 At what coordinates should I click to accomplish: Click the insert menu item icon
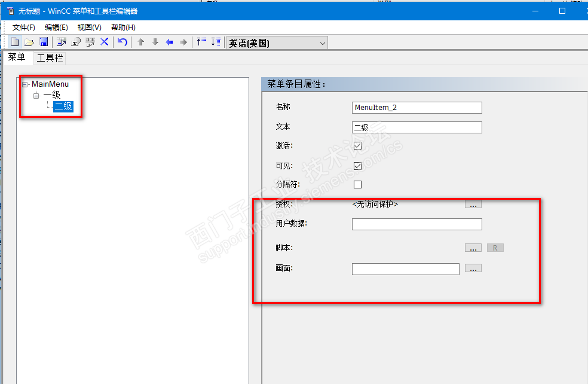coord(62,42)
